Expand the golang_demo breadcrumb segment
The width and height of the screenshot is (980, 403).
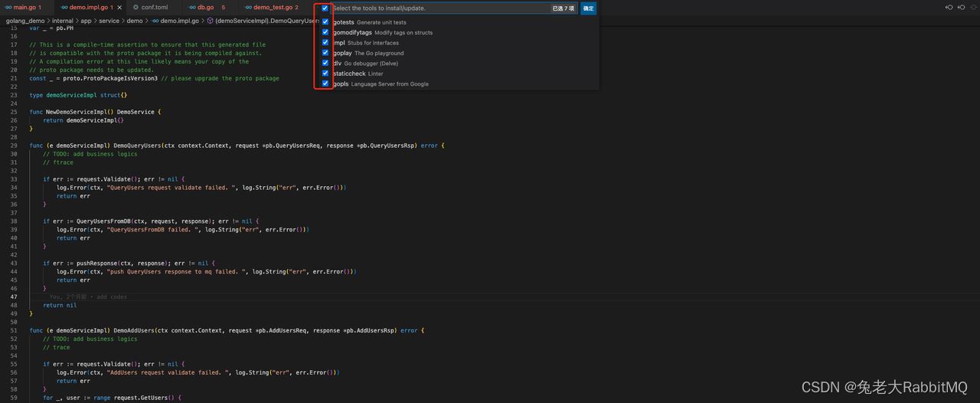coord(24,21)
